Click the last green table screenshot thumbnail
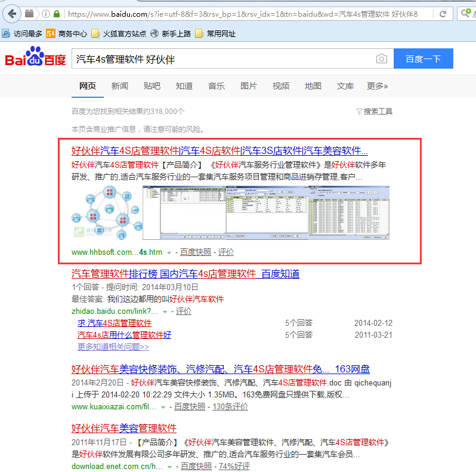The width and height of the screenshot is (476, 472). tap(349, 212)
